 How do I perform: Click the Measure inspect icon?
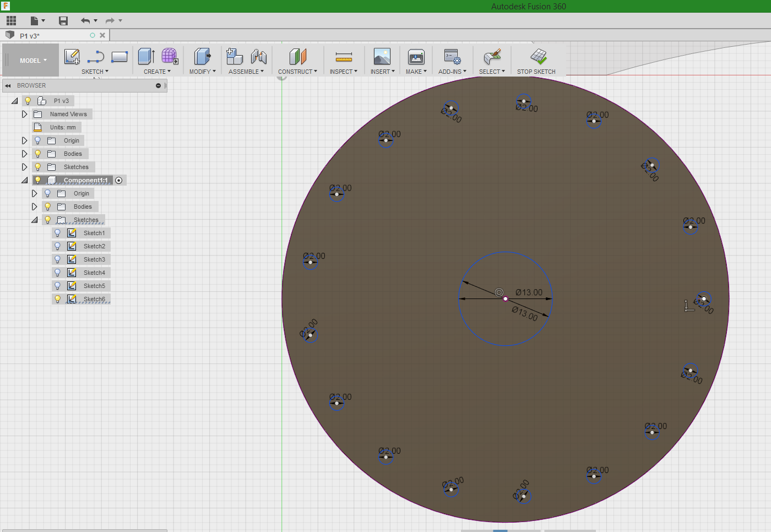[x=344, y=57]
